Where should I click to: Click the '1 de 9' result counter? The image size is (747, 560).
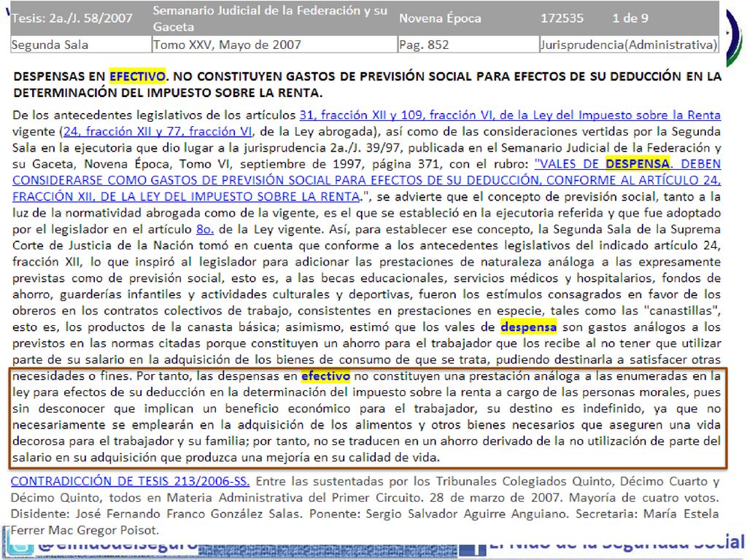point(630,18)
